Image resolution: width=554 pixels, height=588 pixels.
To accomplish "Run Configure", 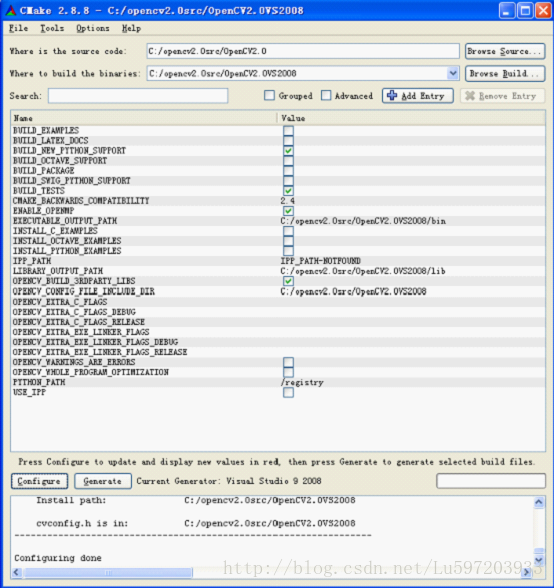I will coord(39,481).
